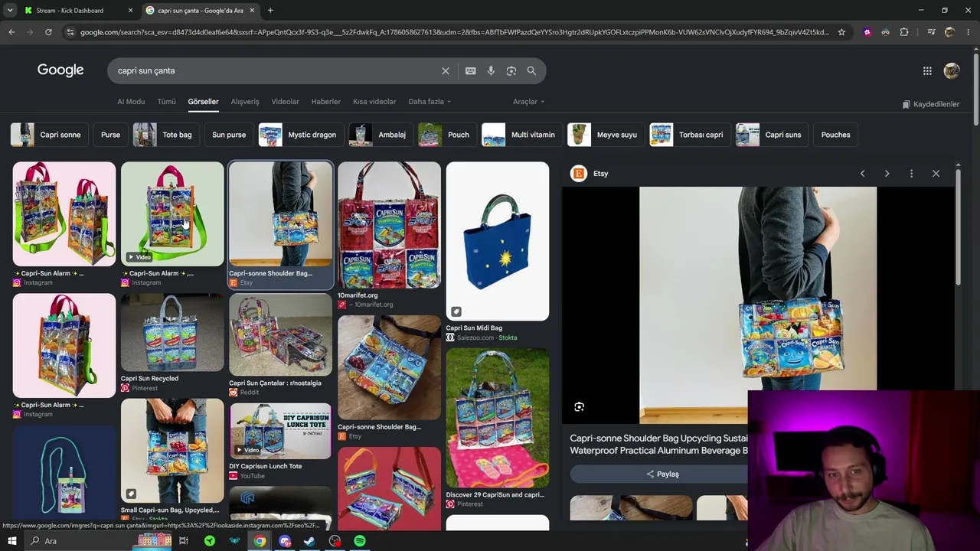Open Spotify from the taskbar
The image size is (980, 551).
(x=359, y=541)
